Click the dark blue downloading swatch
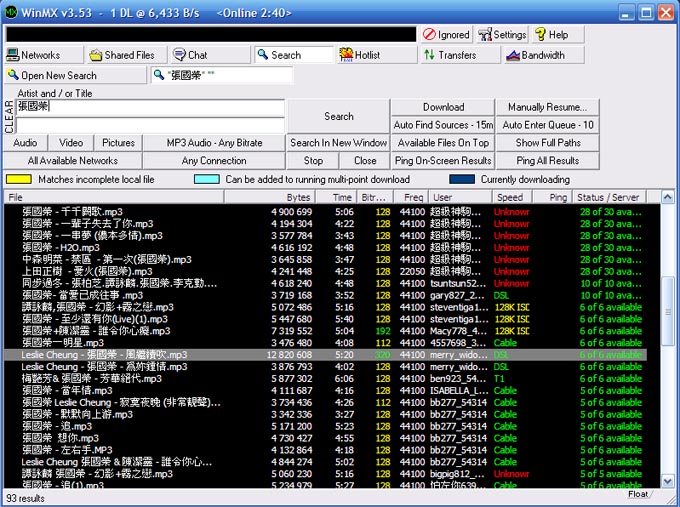 pos(462,179)
